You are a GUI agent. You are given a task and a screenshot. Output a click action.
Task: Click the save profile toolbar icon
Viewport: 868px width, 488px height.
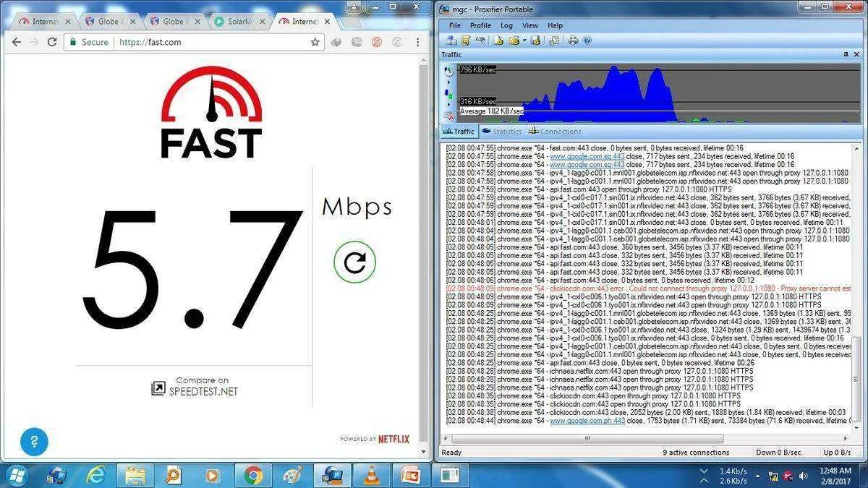tap(535, 40)
